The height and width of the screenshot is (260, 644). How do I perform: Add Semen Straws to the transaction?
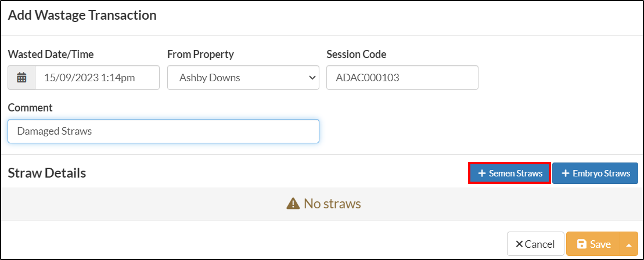(510, 174)
